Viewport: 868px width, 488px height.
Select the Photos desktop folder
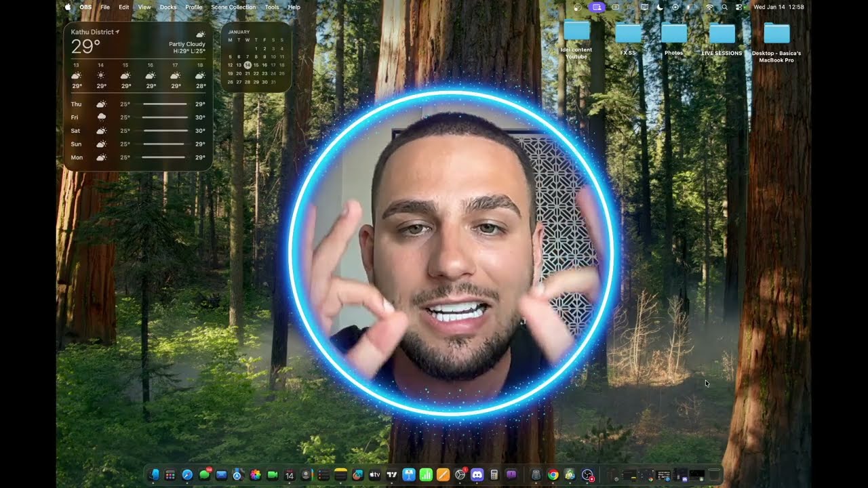(x=674, y=39)
